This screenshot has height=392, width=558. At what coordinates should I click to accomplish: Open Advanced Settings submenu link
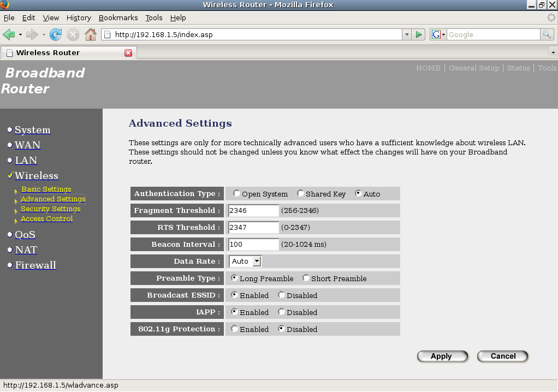click(53, 199)
